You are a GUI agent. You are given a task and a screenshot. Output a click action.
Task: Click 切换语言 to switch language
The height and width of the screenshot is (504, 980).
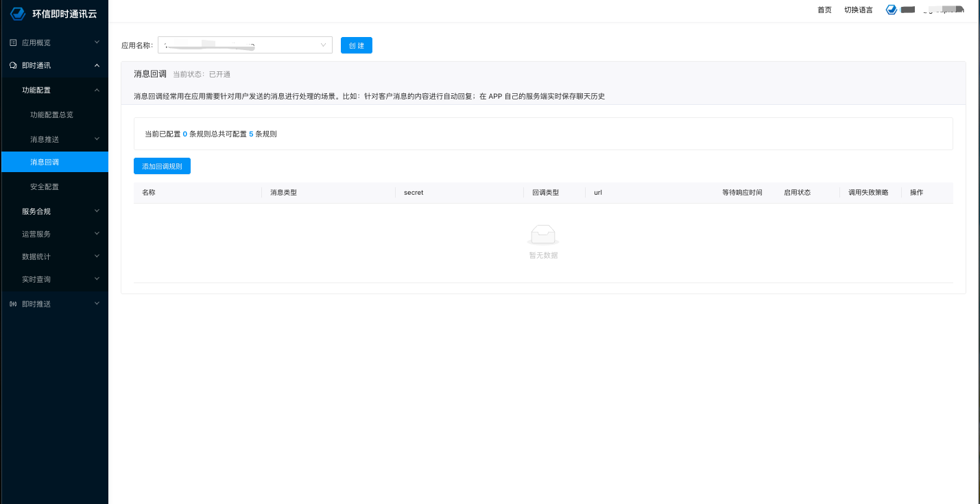(x=858, y=10)
